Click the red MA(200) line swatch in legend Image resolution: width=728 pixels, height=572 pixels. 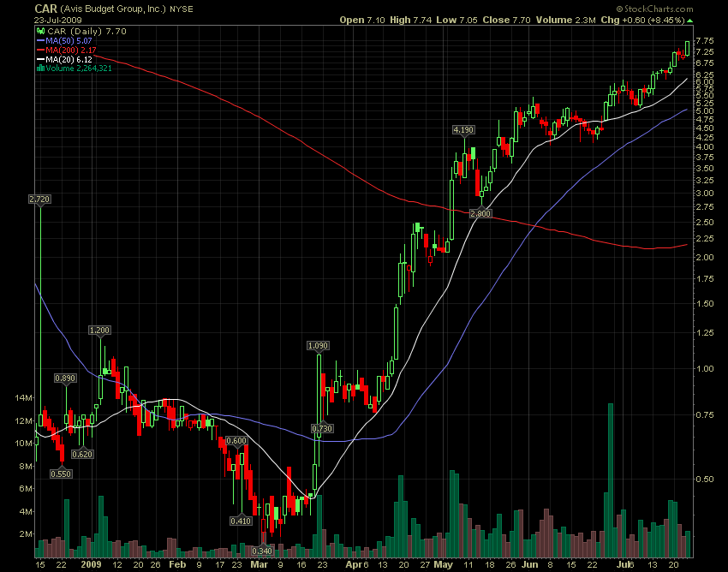tap(40, 51)
